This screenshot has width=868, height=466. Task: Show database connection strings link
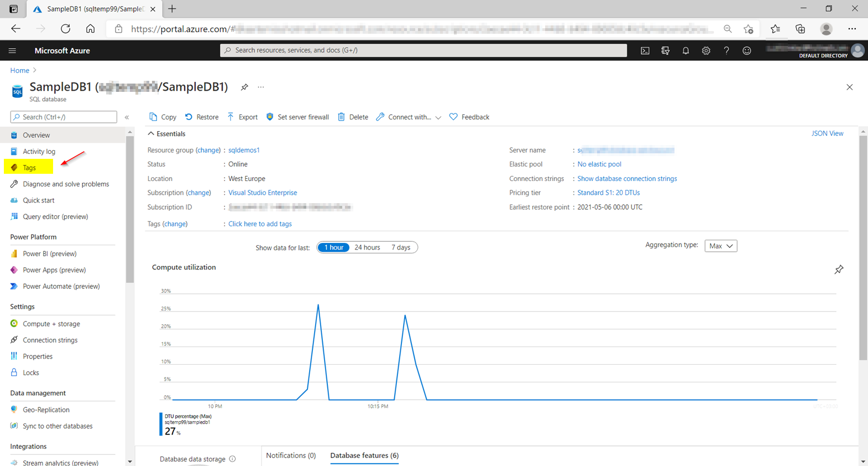click(x=627, y=179)
